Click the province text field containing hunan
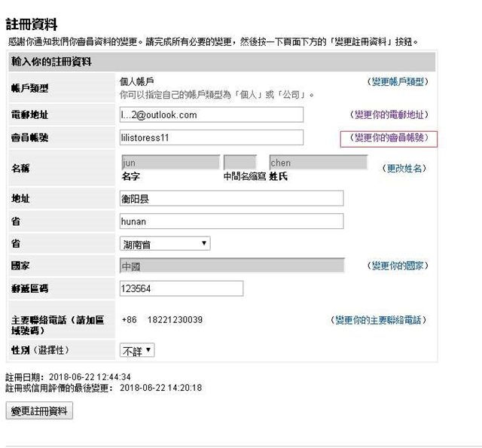This screenshot has height=448, width=482. (231, 221)
